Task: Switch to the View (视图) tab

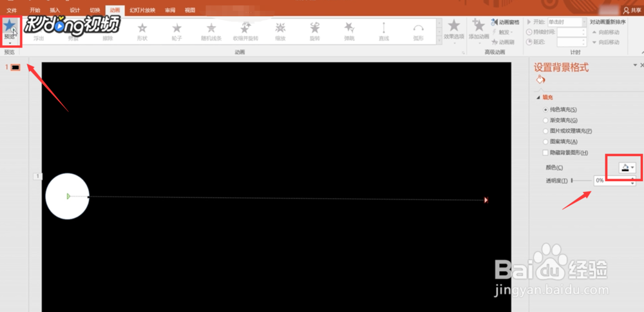Action: click(190, 10)
